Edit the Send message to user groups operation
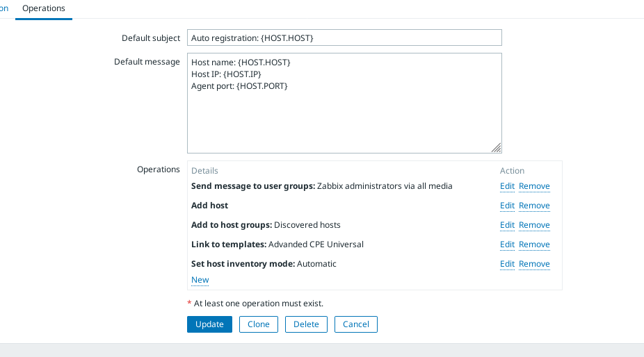The height and width of the screenshot is (357, 644). pyautogui.click(x=507, y=186)
